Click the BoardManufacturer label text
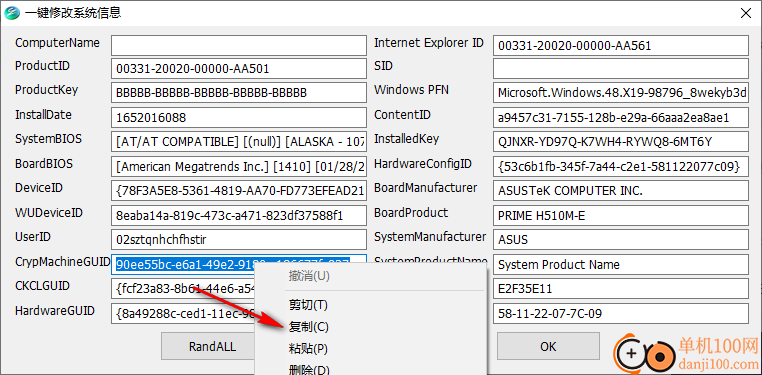This screenshot has height=375, width=762. [x=425, y=188]
